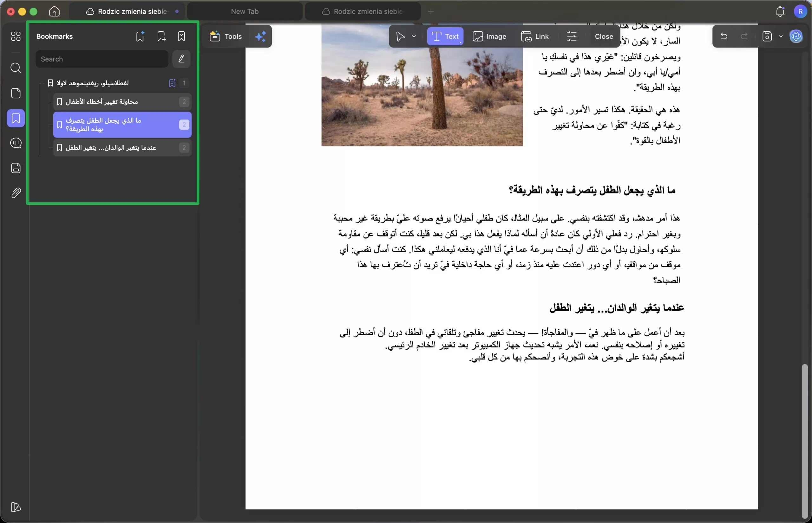This screenshot has height=523, width=812.
Task: Click inside the bookmarks Search field
Action: point(101,59)
